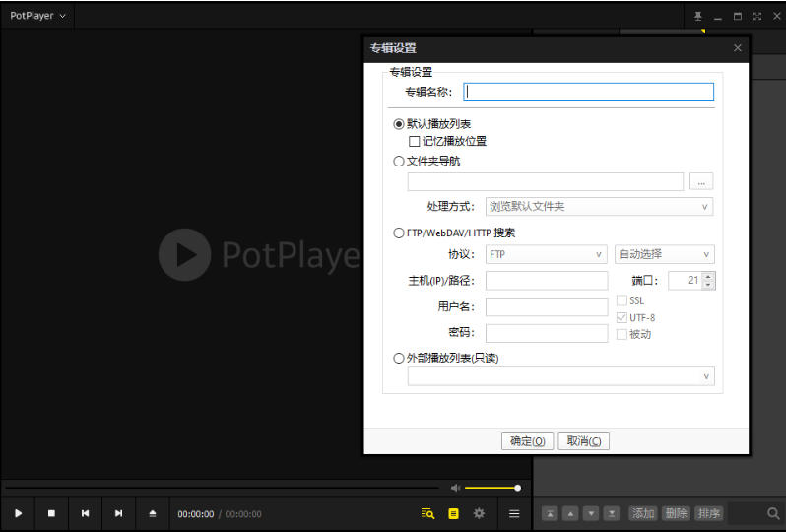Expand the 协议 FTP dropdown
The image size is (786, 532).
coord(546,254)
